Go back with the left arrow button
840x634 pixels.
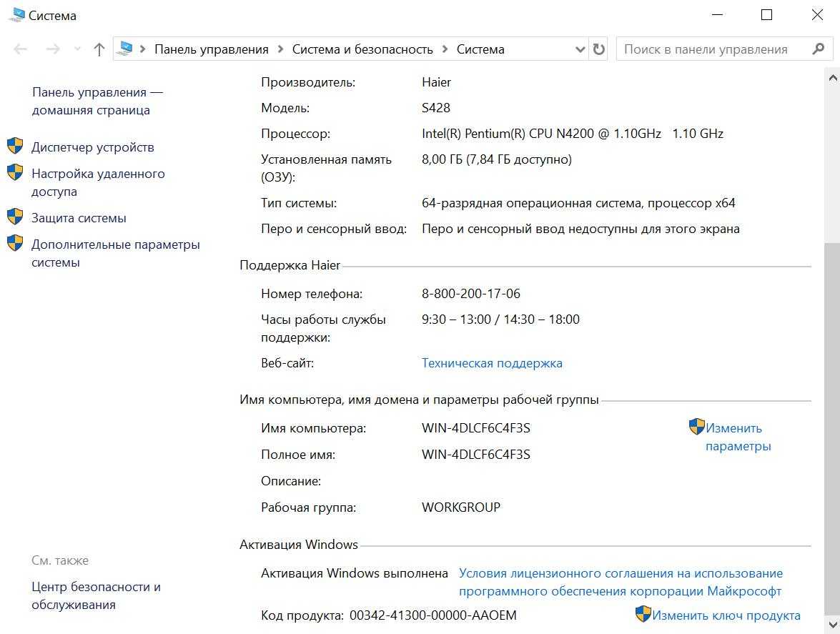pos(20,49)
